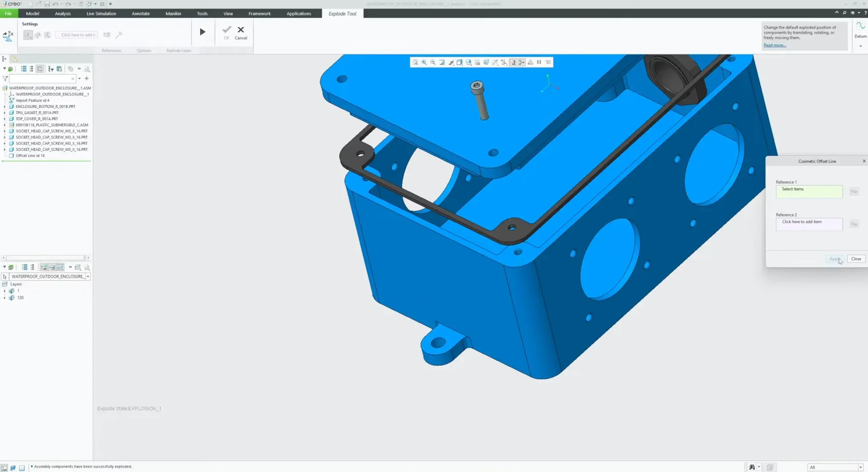
Task: Click the save disk icon in quick access toolbar
Action: point(47,4)
